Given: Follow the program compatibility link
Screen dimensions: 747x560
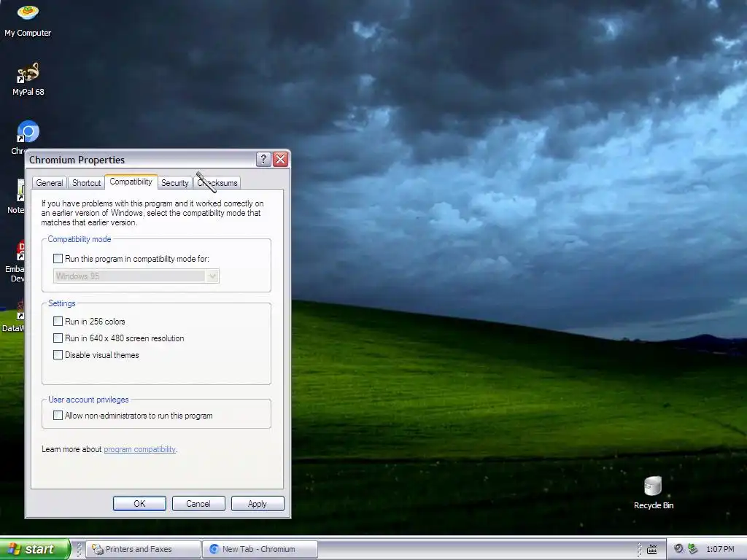Looking at the screenshot, I should coord(139,449).
